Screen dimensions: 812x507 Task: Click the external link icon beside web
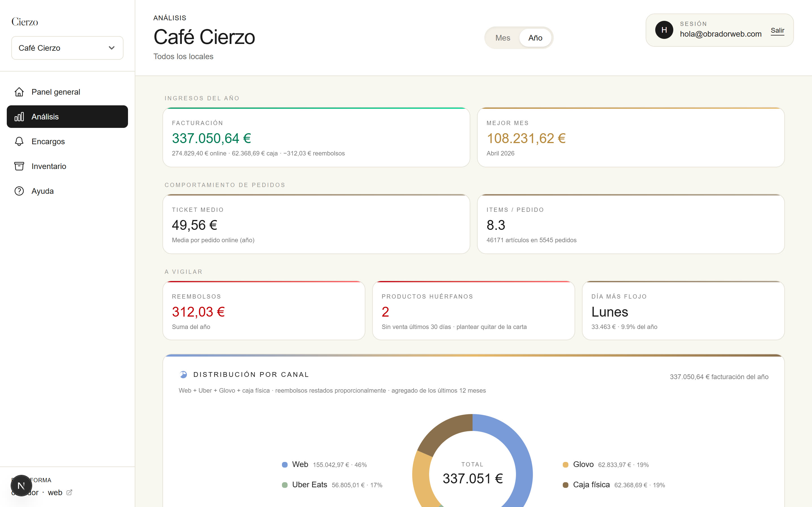point(69,492)
